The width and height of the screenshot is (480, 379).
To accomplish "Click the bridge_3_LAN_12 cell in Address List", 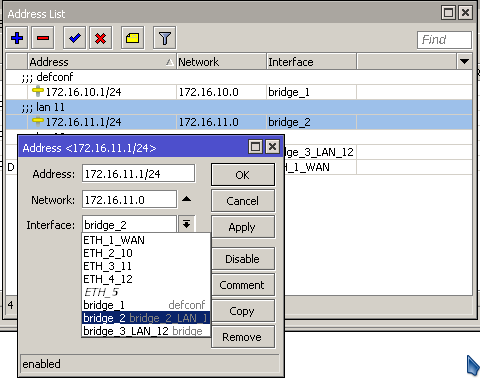I will tap(320, 152).
